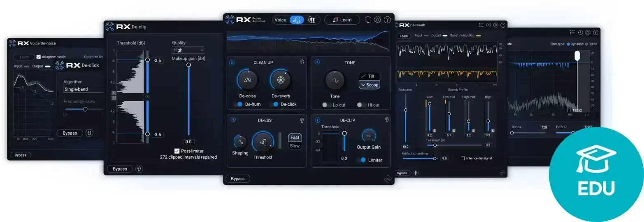The image size is (644, 222).
Task: Open Repair Assistant settings gear
Action: pos(378,20)
